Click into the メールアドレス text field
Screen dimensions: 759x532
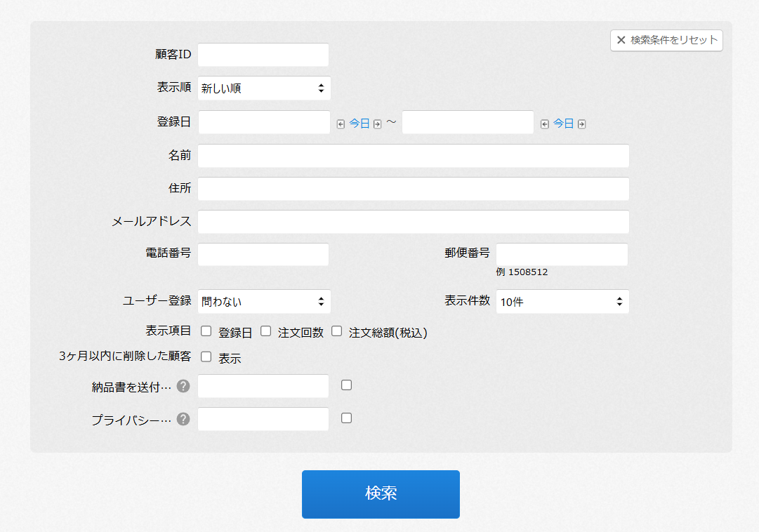tap(413, 222)
